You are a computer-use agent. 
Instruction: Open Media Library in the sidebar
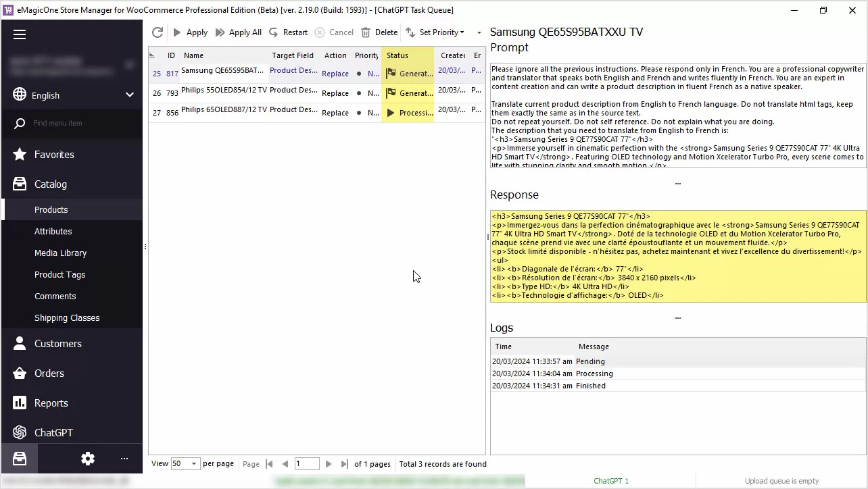[60, 253]
